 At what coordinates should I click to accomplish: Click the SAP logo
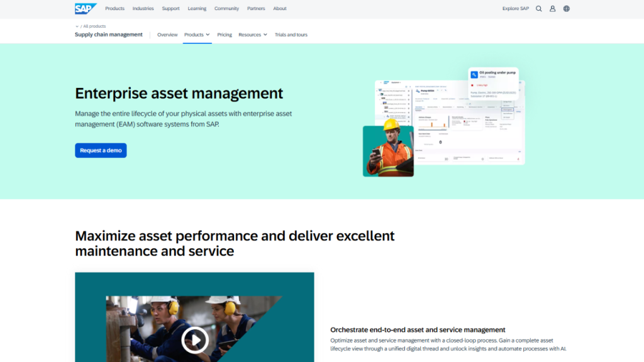(85, 9)
